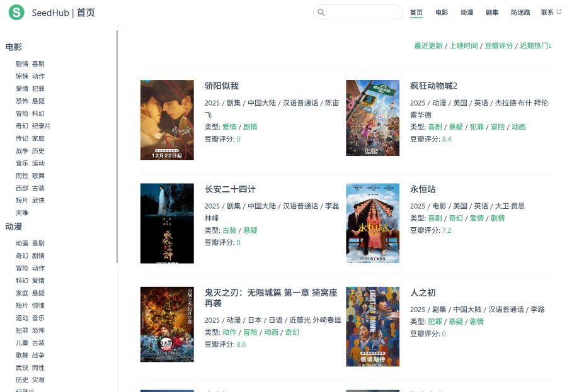Open the 骄阳似我 poster thumbnail
This screenshot has width=567, height=392.
(x=167, y=120)
